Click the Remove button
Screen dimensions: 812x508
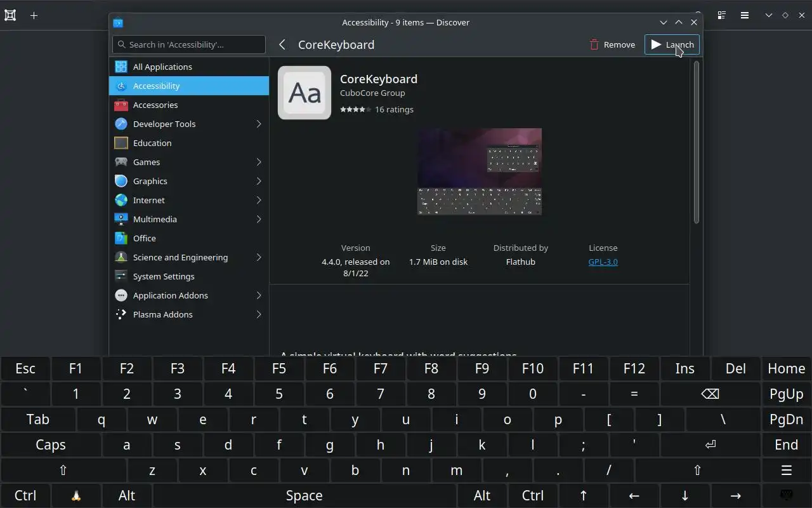tap(612, 44)
